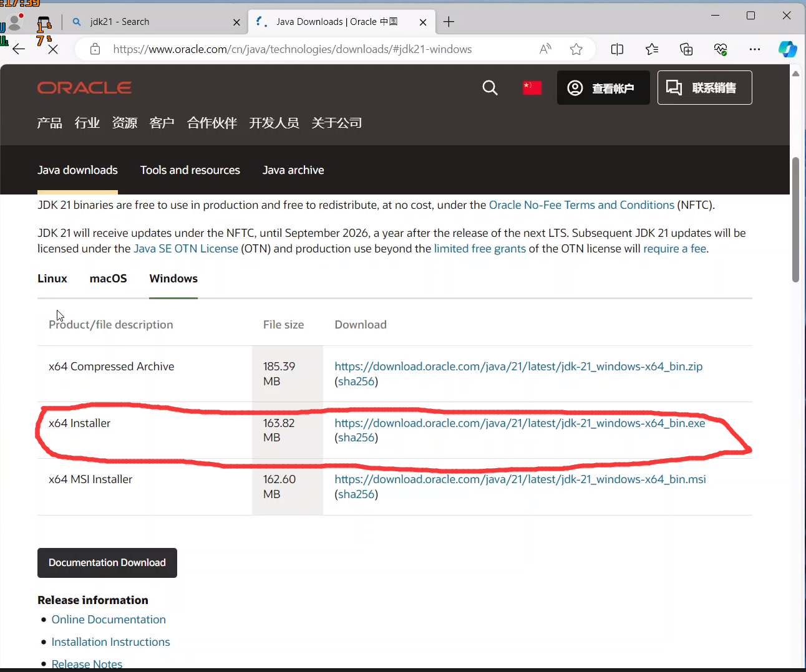Click the x64 Compressed Archive row label
Viewport: 806px width, 672px height.
tap(112, 367)
